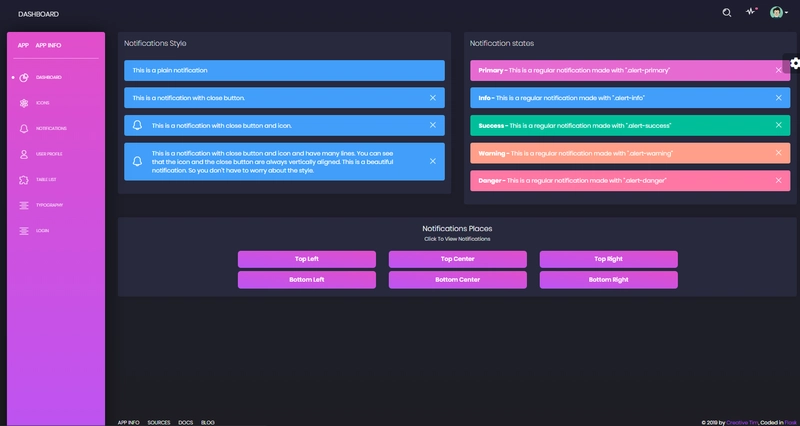800x426 pixels.
Task: Follow the Creative Tim footer link
Action: [x=742, y=422]
